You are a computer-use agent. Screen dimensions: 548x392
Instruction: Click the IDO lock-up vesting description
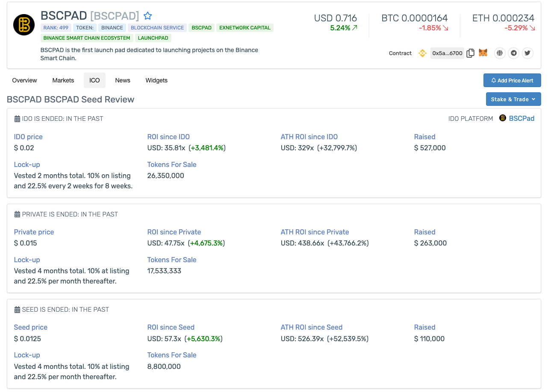(73, 181)
